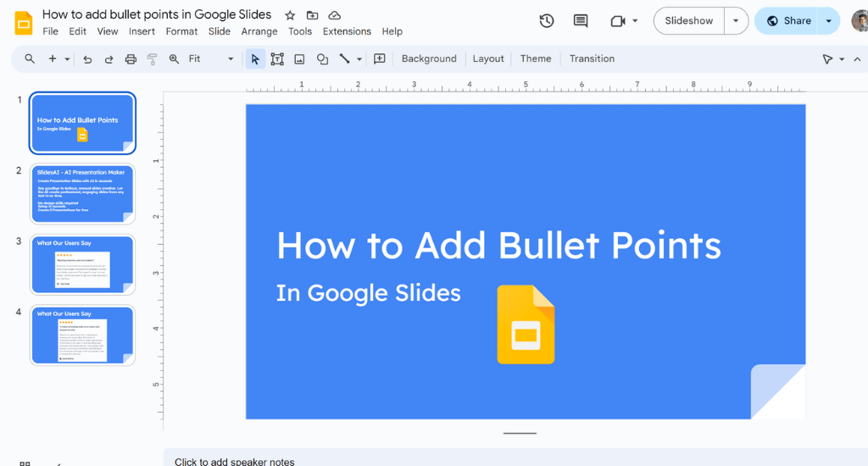The image size is (868, 466).
Task: Open the View menu
Action: point(108,31)
